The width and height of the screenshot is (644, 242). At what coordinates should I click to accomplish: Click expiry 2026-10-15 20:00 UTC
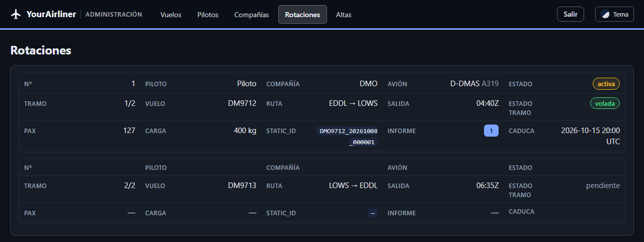590,136
